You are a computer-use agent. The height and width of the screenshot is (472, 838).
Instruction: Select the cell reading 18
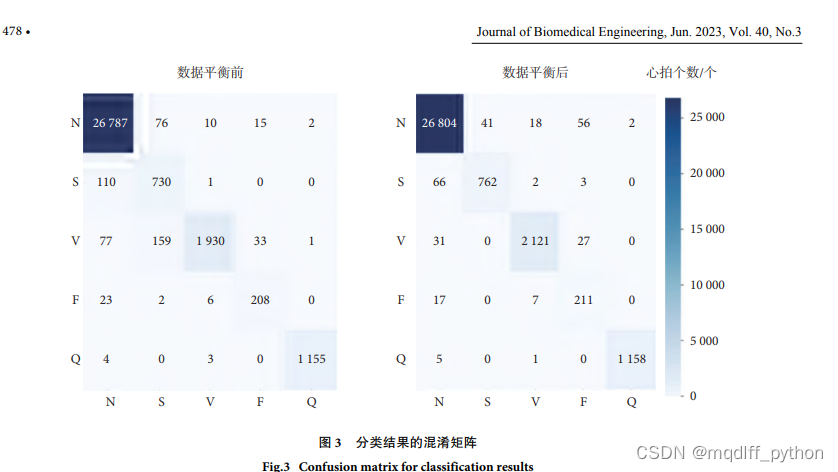click(x=536, y=123)
